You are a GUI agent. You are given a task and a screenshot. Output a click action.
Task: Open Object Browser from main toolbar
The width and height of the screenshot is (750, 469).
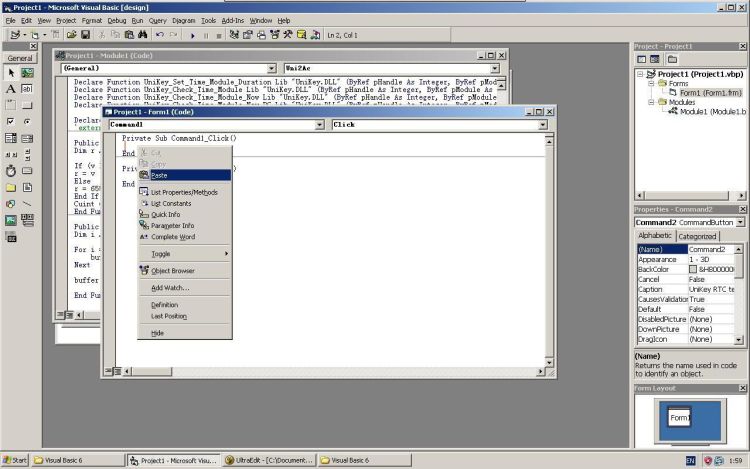(275, 35)
